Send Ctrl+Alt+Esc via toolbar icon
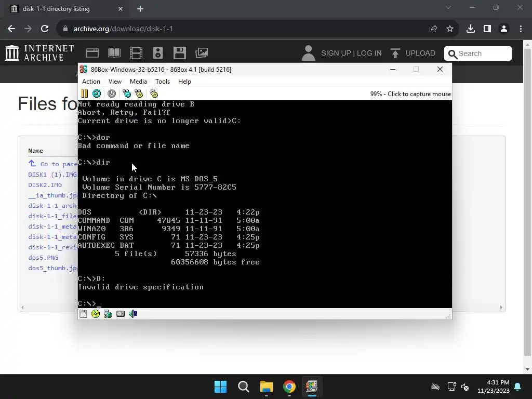Viewport: 532px width, 399px height. point(139,94)
